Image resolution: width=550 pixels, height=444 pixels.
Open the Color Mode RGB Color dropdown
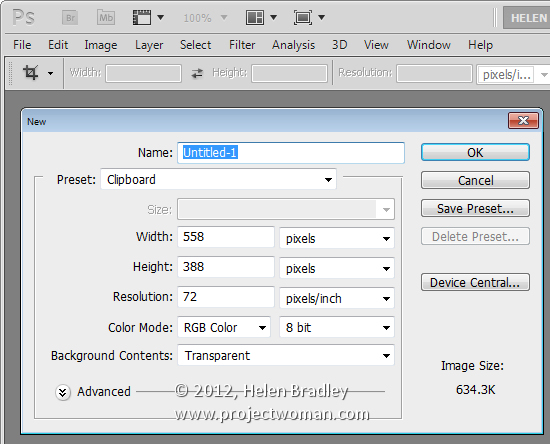pyautogui.click(x=224, y=327)
